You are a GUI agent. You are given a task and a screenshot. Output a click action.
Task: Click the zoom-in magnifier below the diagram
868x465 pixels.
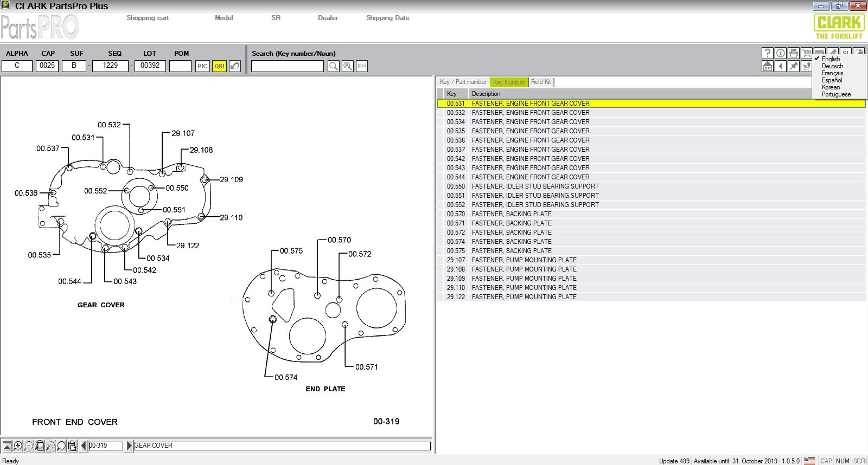(18, 445)
